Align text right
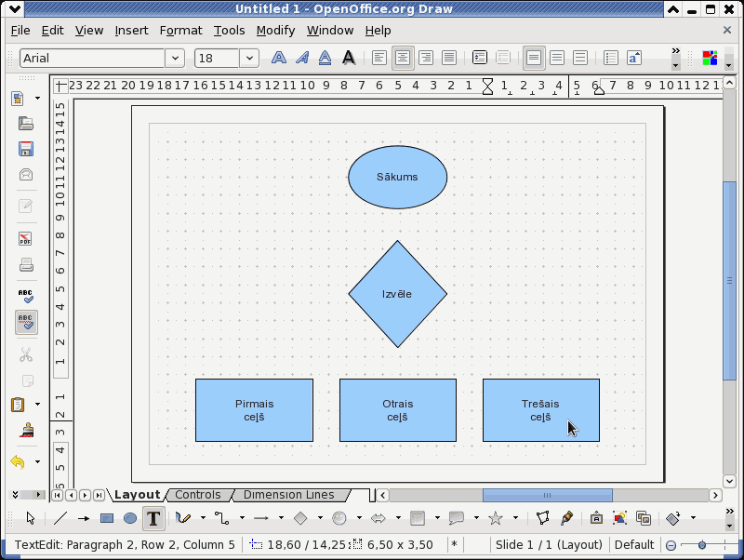The image size is (744, 560). (x=426, y=58)
